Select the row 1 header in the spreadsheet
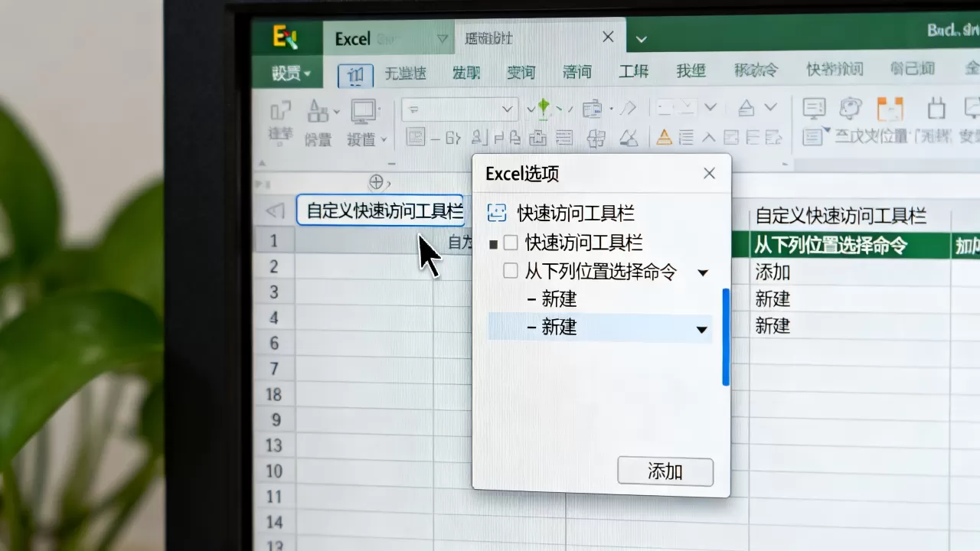 (x=274, y=241)
